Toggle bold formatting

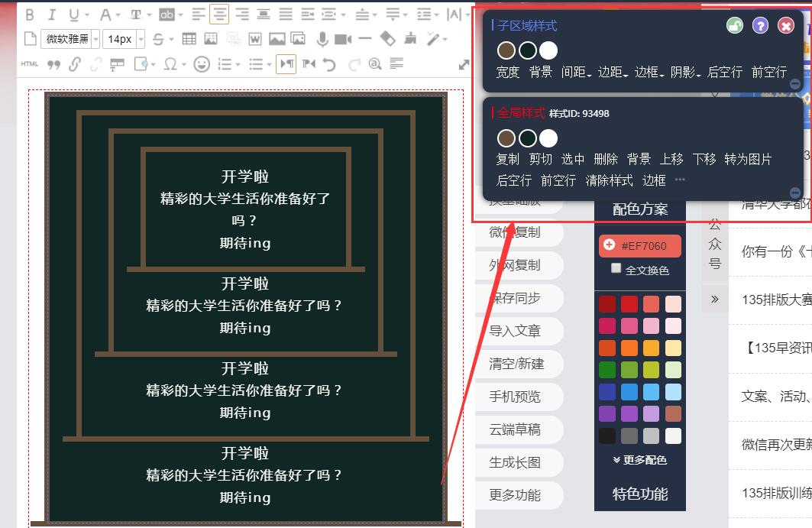(30, 15)
